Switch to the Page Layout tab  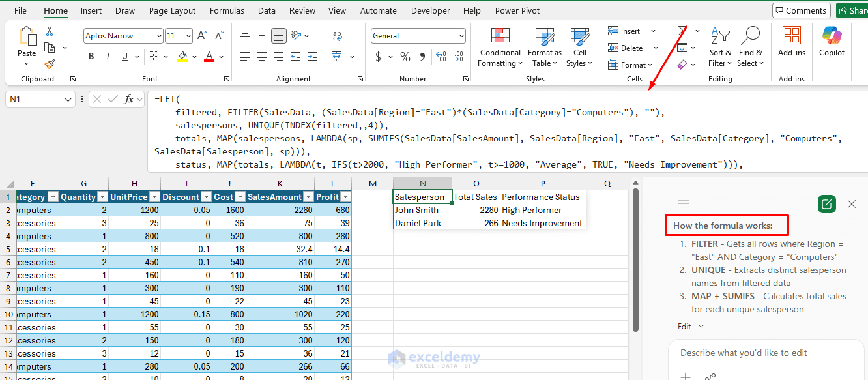[172, 11]
